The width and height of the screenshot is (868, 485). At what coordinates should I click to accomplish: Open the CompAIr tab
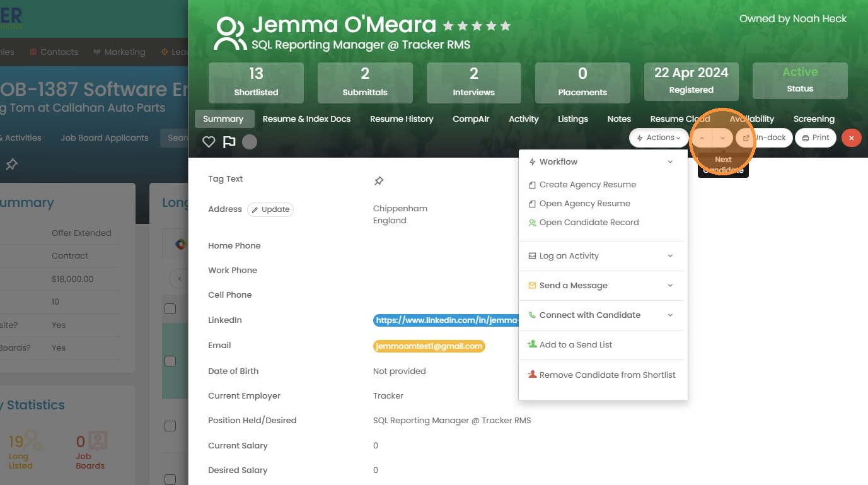click(x=471, y=119)
